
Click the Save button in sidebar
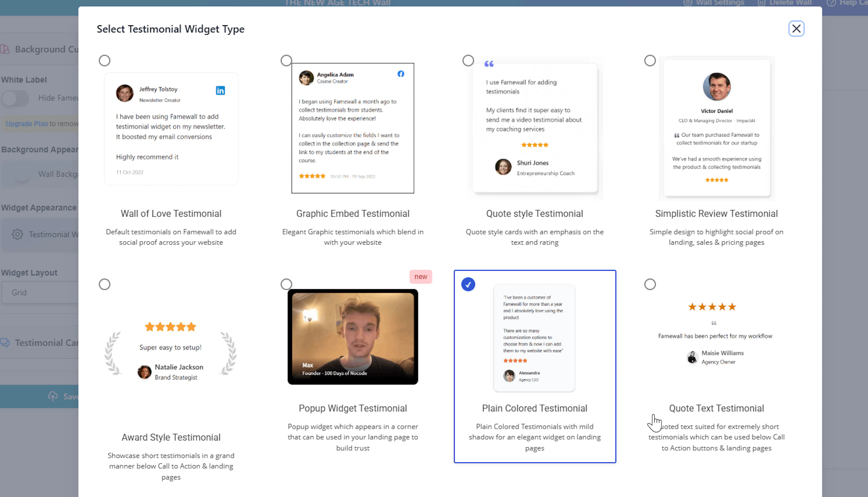(x=39, y=396)
